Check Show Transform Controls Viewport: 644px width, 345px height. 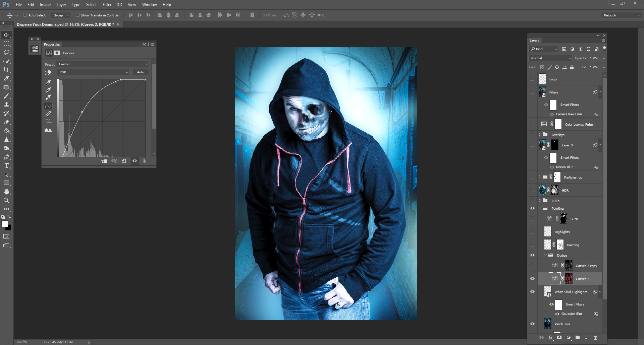(x=77, y=15)
